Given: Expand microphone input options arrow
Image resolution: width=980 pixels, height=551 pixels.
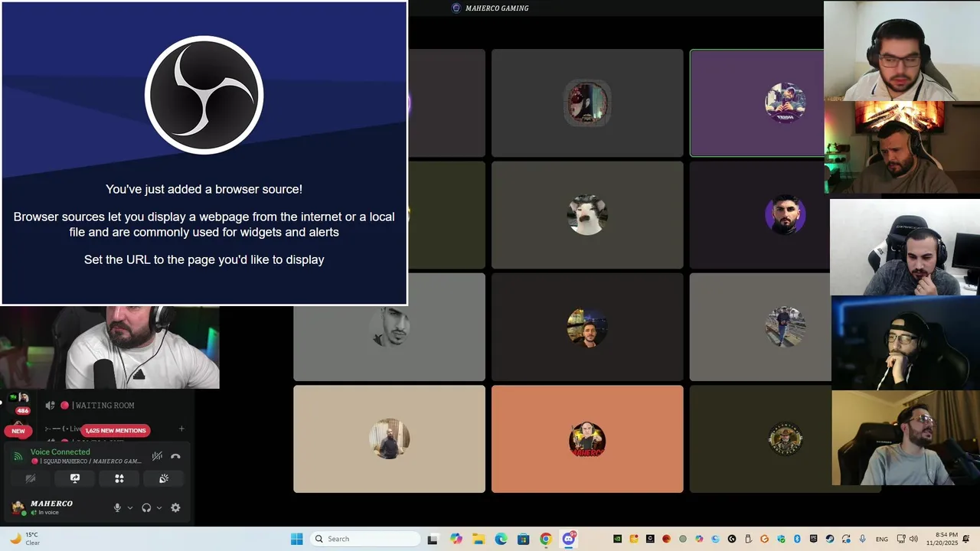Looking at the screenshot, I should click(x=129, y=507).
